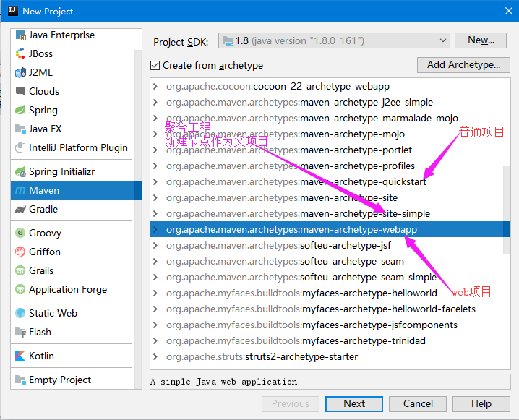The image size is (519, 420).
Task: Click the Cancel button
Action: tap(418, 404)
